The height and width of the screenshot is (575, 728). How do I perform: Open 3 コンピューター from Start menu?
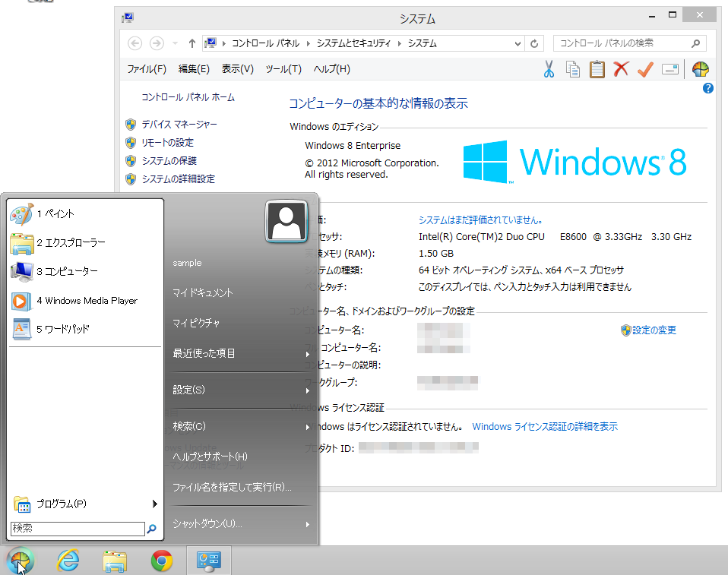pos(85,271)
